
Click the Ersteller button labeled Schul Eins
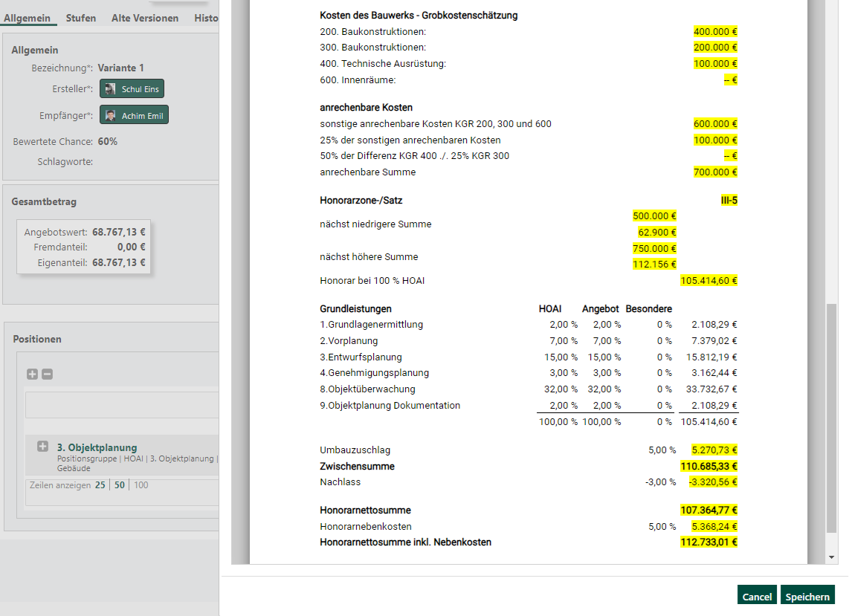point(132,88)
